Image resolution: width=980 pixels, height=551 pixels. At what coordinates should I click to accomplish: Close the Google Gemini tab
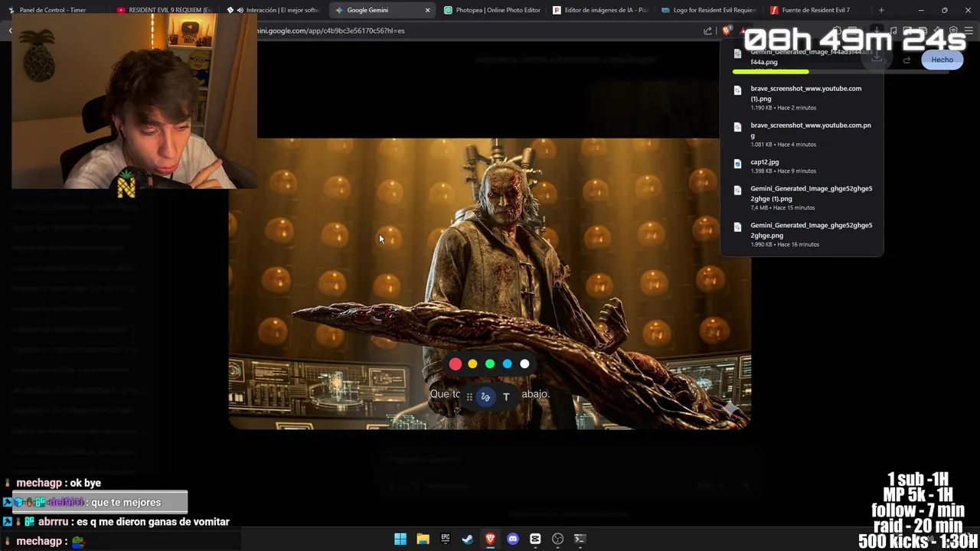coord(427,10)
